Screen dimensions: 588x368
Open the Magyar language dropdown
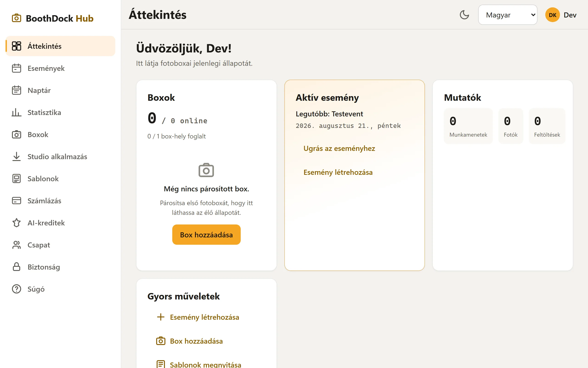[x=508, y=15]
